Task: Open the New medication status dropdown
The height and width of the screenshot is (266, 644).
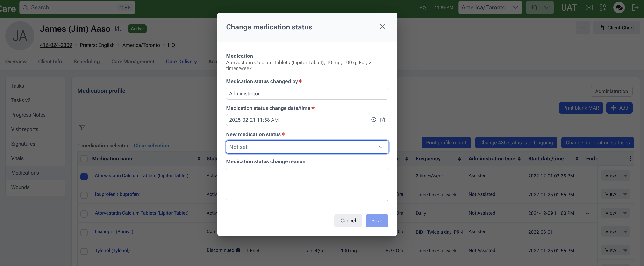Action: click(307, 147)
